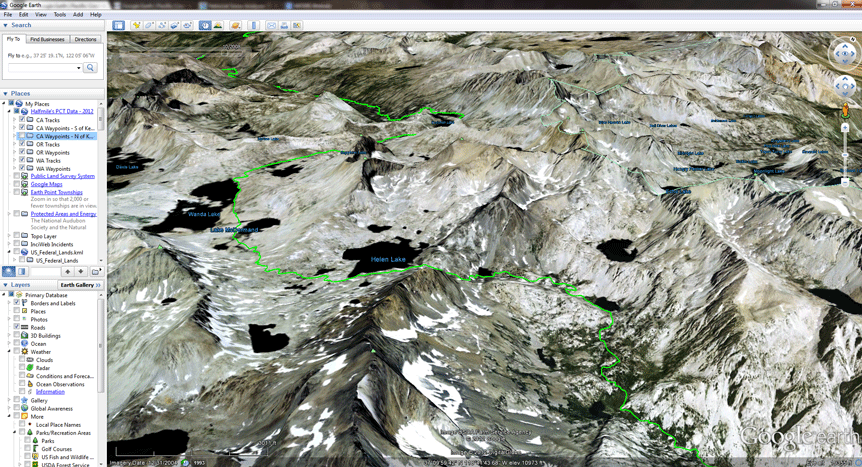Click the zoom out minus button
This screenshot has height=467, width=862.
[846, 183]
